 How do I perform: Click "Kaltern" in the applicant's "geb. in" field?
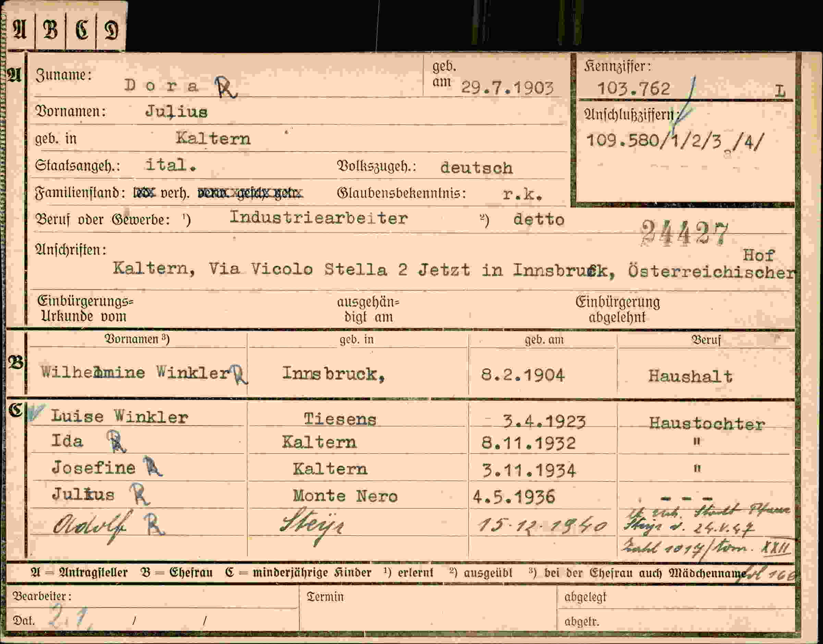pos(213,139)
